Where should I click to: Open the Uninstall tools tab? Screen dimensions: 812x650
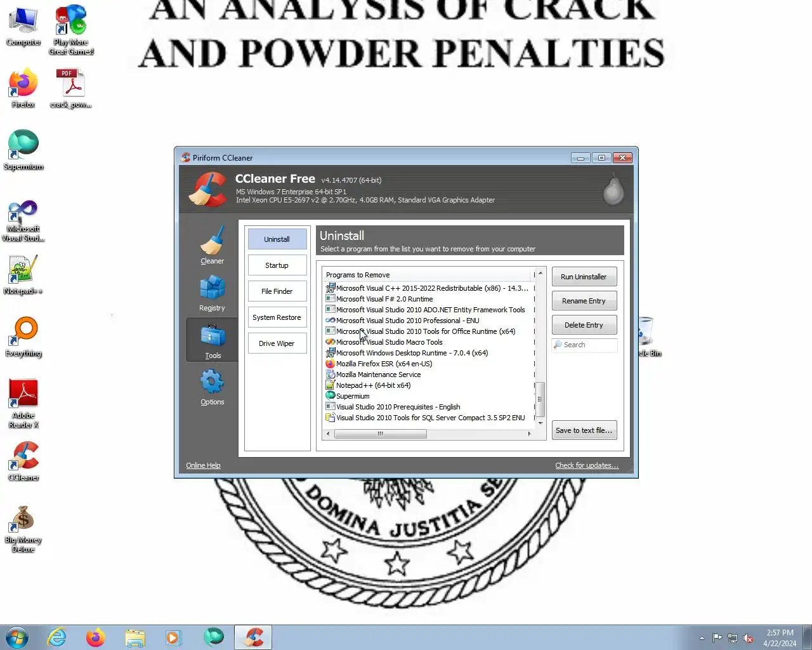(x=277, y=239)
